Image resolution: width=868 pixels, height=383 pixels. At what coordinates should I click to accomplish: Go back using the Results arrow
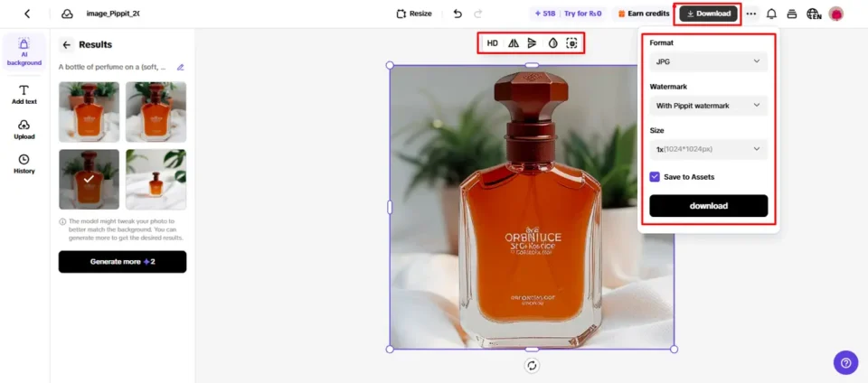67,44
